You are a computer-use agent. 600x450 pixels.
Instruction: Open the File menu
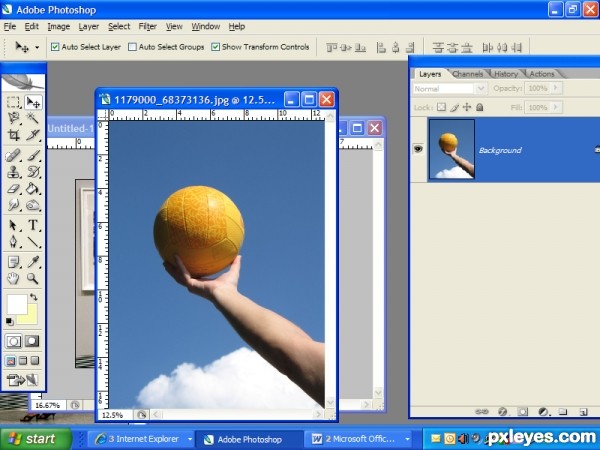(x=10, y=26)
